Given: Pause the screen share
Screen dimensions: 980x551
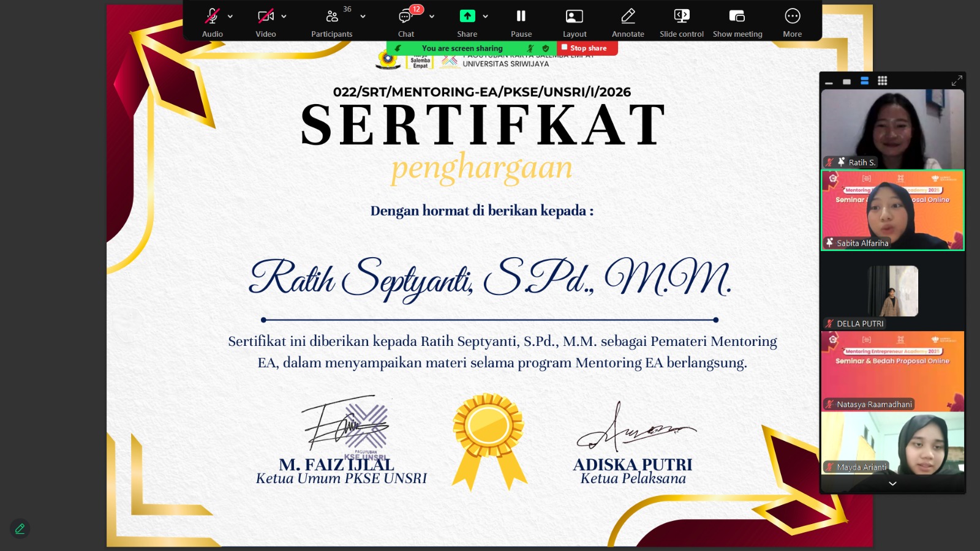Looking at the screenshot, I should tap(521, 21).
